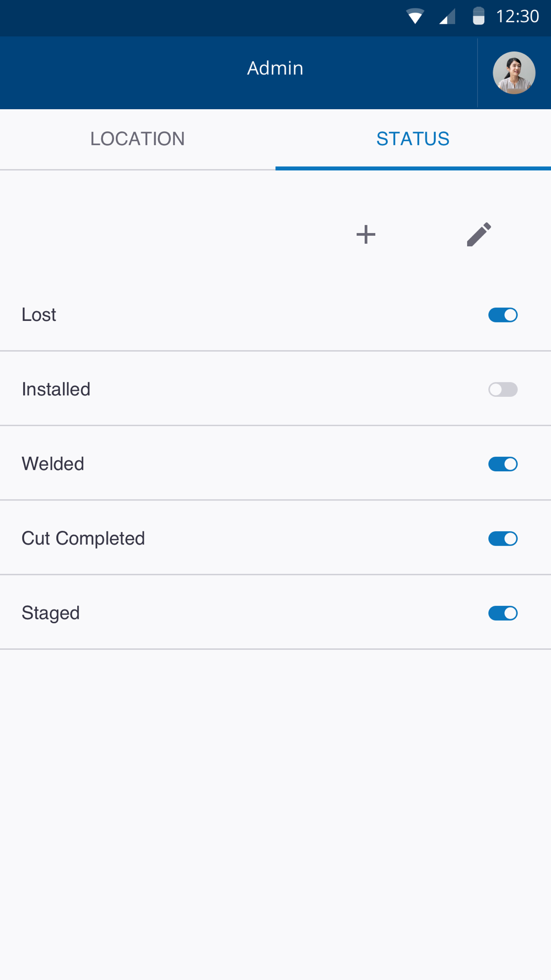Screen dimensions: 551x980
Task: Tap the battery icon in status bar
Action: [x=478, y=17]
